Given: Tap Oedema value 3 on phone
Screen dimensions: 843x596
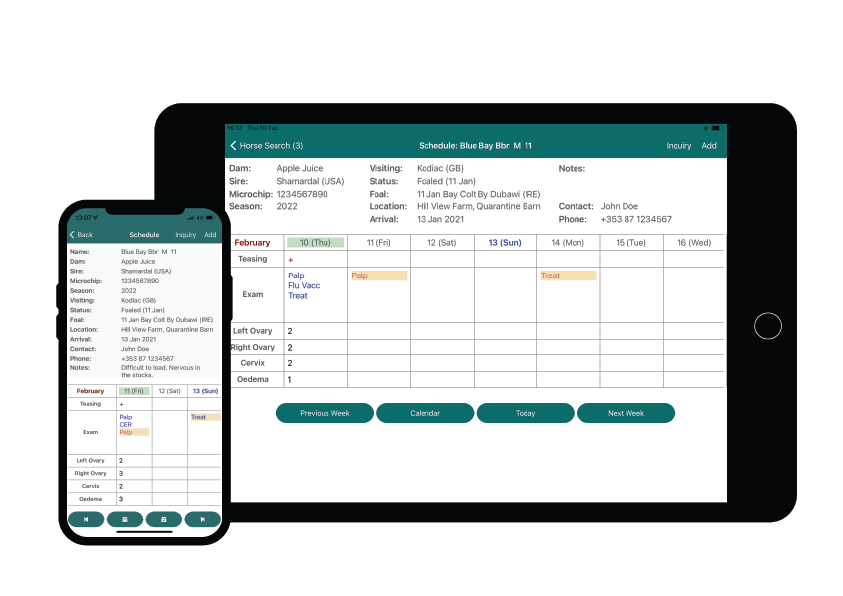Looking at the screenshot, I should (x=121, y=499).
